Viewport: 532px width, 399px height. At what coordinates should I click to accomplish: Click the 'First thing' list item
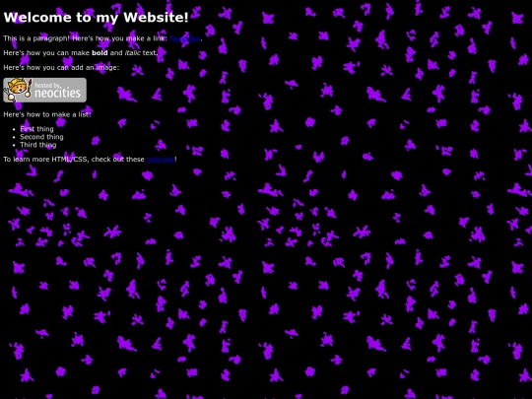pyautogui.click(x=36, y=129)
